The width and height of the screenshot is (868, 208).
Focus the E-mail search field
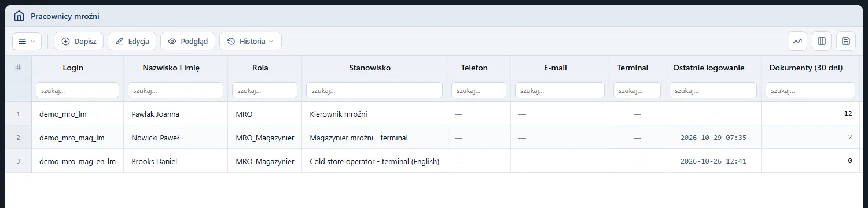tap(560, 90)
